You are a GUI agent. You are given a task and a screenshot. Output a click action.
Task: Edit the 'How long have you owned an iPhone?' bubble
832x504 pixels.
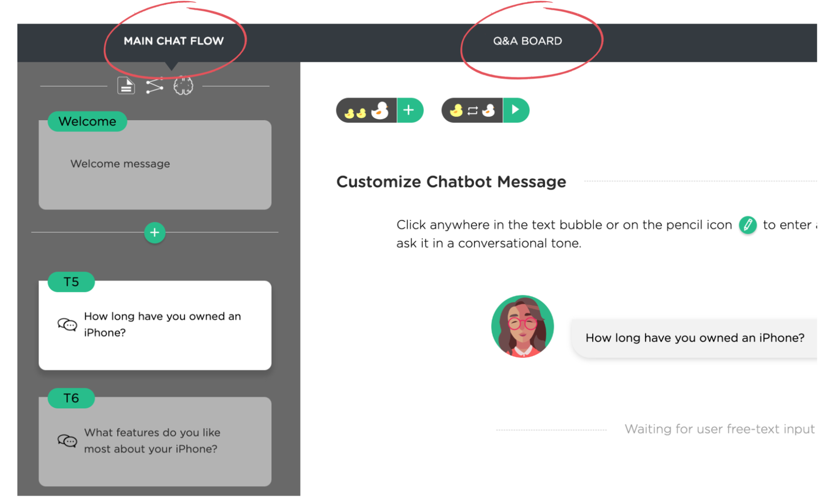click(694, 338)
